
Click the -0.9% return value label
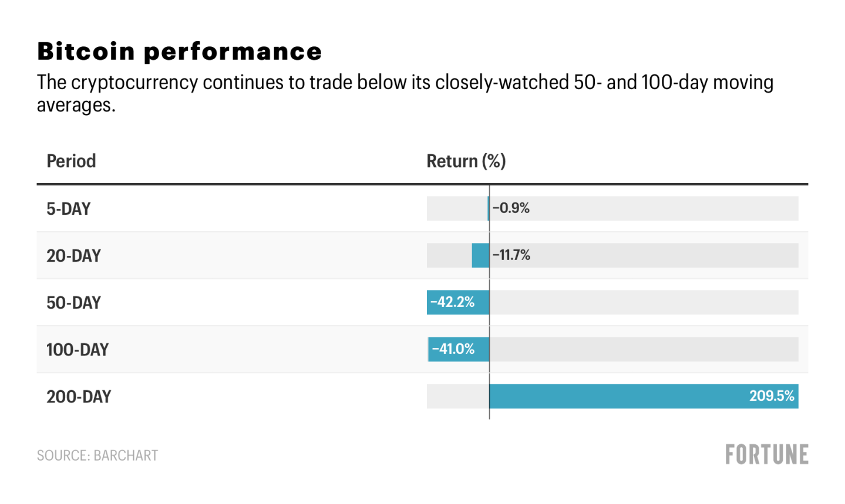[511, 208]
